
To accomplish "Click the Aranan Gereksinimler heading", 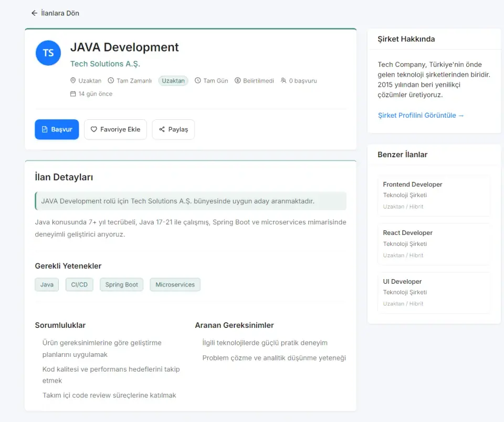I will point(234,325).
